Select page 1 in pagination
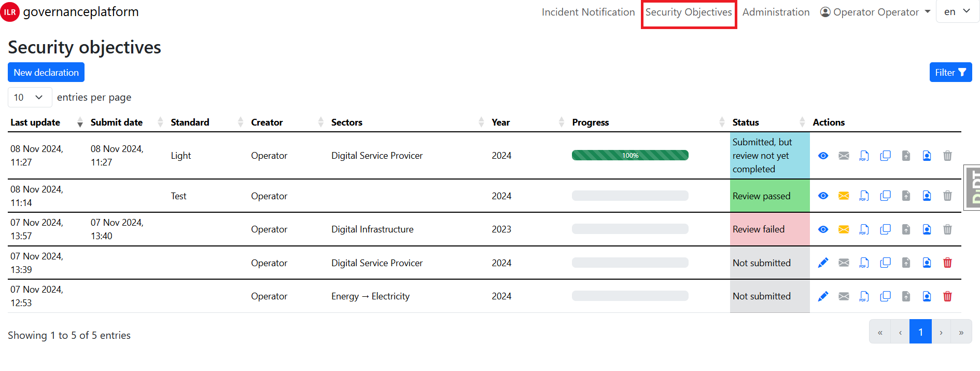 click(x=920, y=332)
